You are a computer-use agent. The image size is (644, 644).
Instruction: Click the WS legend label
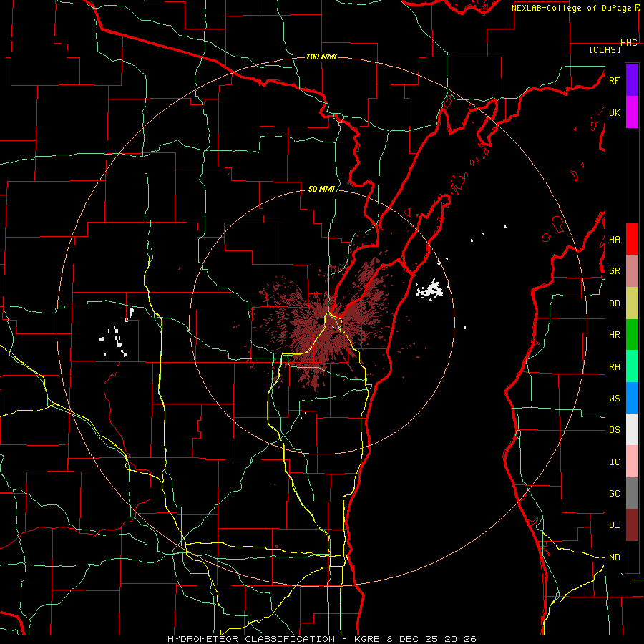click(x=614, y=398)
